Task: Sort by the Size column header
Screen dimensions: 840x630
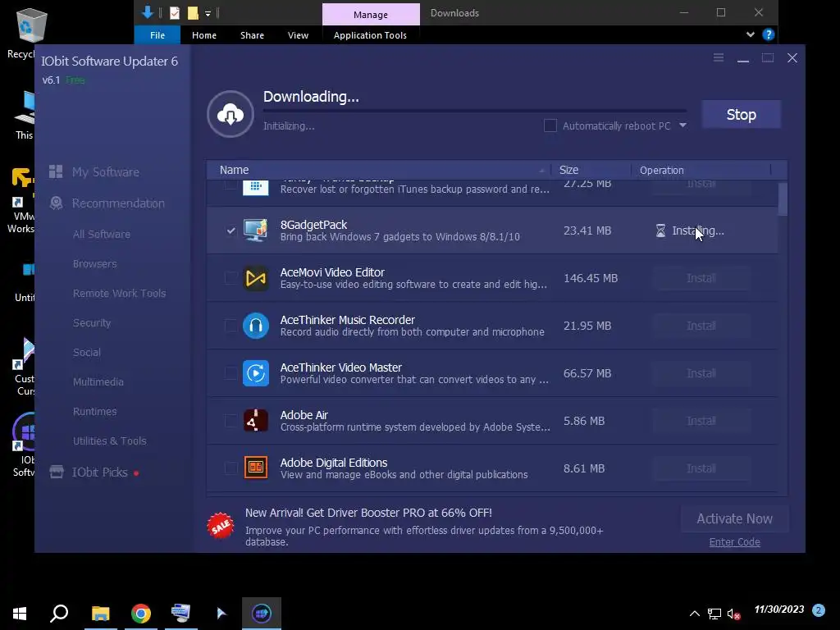Action: point(591,170)
